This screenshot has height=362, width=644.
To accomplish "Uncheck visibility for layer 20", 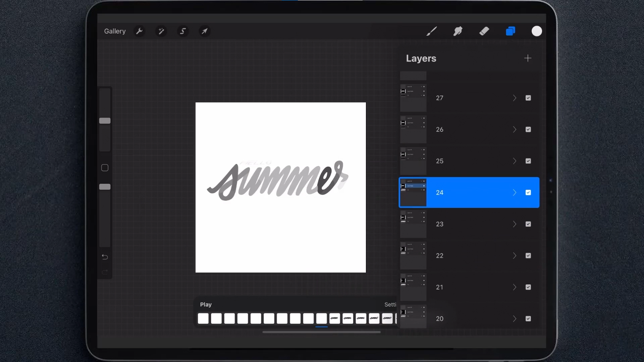I will [x=529, y=318].
